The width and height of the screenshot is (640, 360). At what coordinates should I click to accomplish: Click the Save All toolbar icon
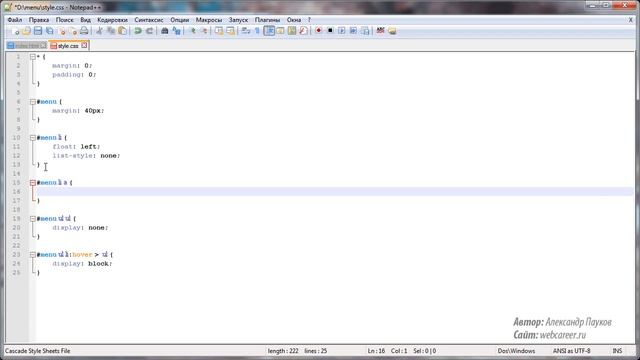pos(49,31)
